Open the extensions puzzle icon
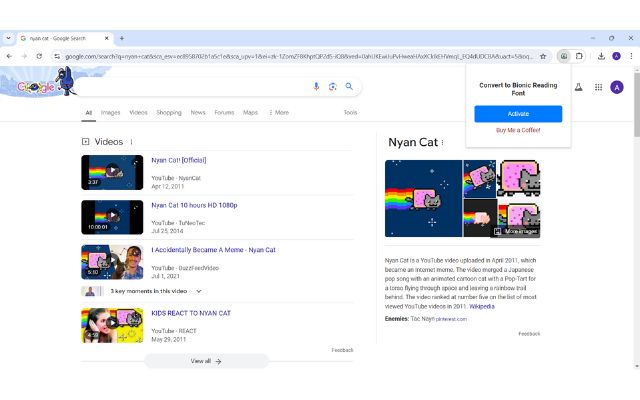 (x=579, y=56)
